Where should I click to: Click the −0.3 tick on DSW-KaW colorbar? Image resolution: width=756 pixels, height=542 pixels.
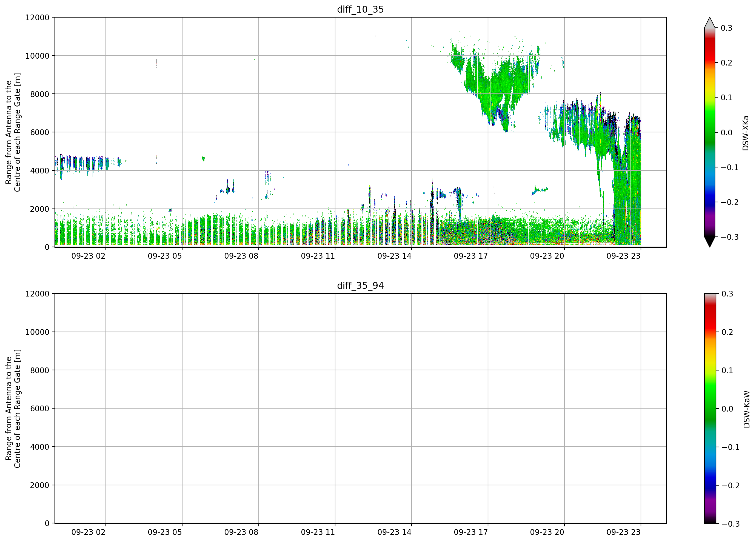coord(730,524)
